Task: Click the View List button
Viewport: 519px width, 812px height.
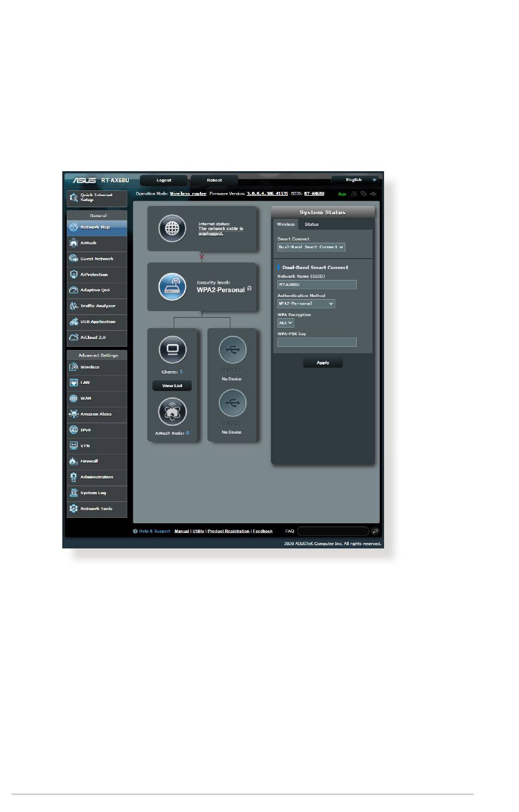Action: 172,386
